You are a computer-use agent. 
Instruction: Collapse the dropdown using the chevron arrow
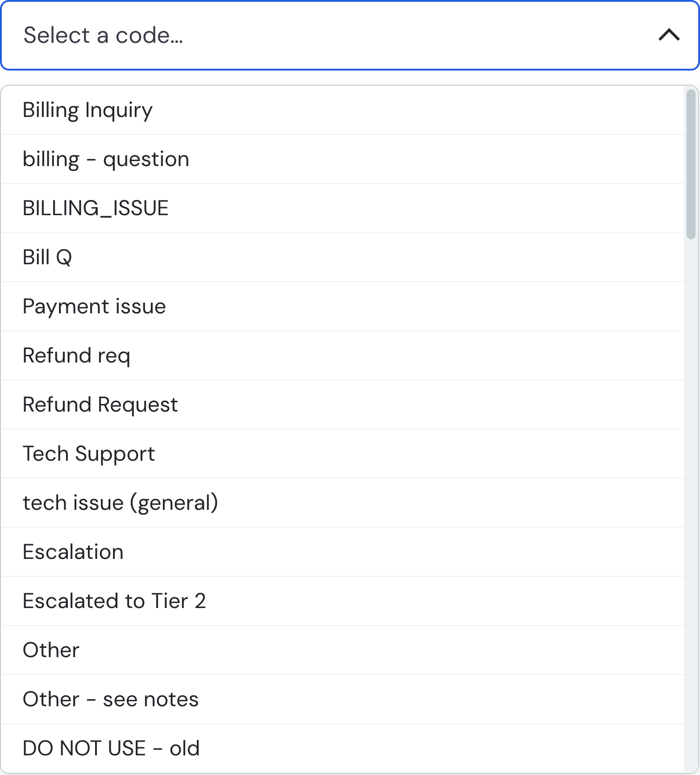[x=669, y=35]
